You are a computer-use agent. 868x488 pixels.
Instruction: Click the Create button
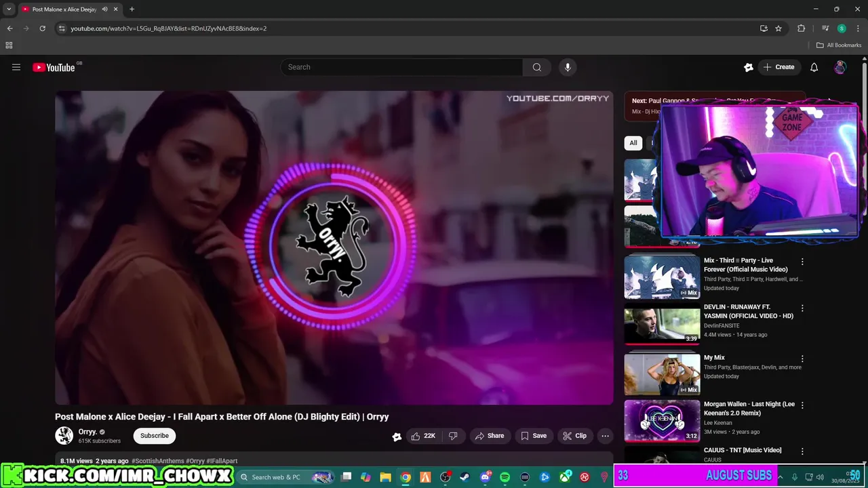(778, 67)
